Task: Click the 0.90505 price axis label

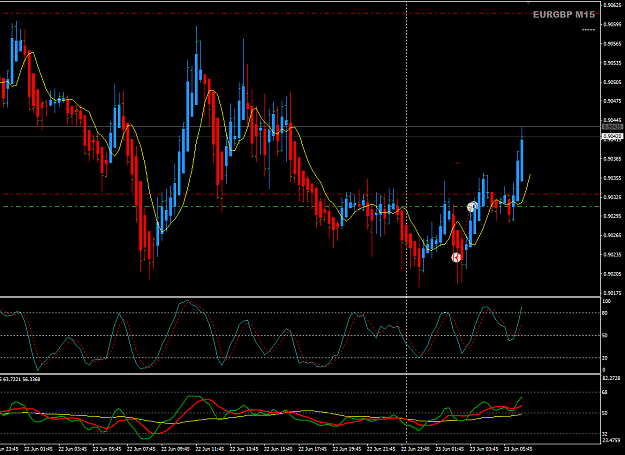Action: click(x=613, y=82)
